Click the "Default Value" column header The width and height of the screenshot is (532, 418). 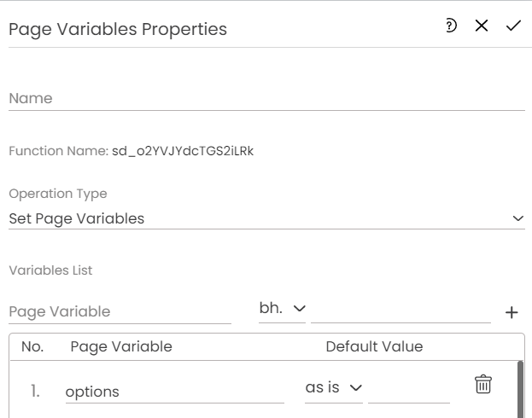[x=374, y=346]
